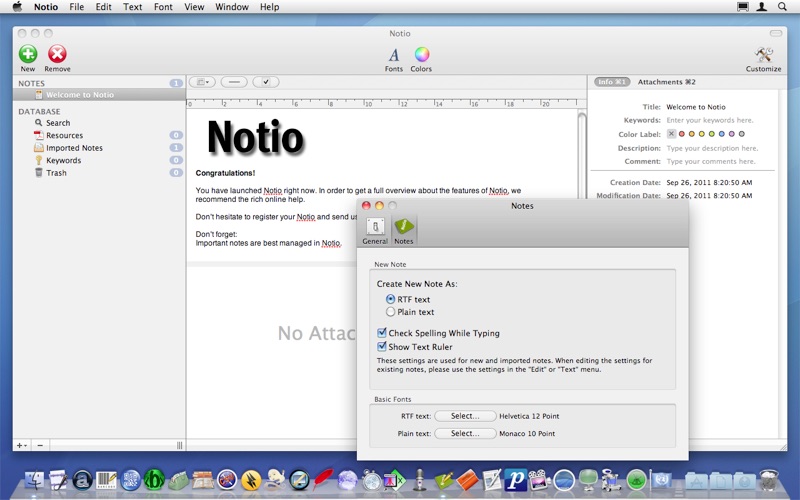
Task: Open General preferences pane icon
Action: pos(375,227)
